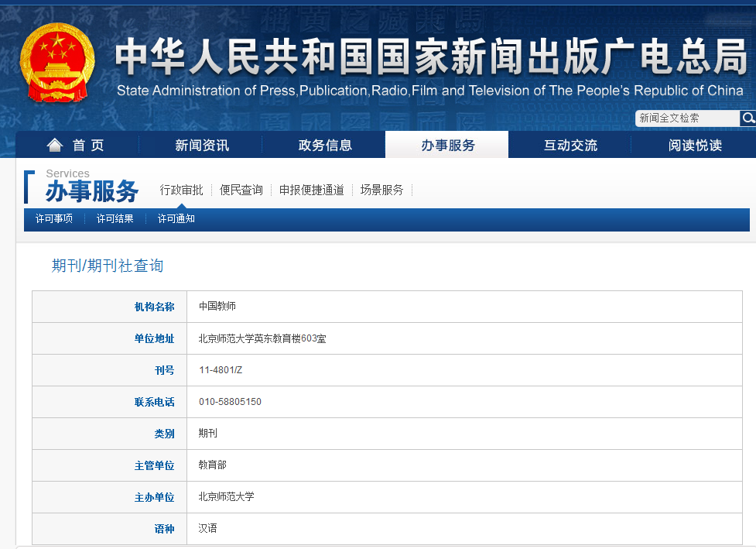Select the 行政审批 sub-menu link
The width and height of the screenshot is (756, 549).
[181, 190]
